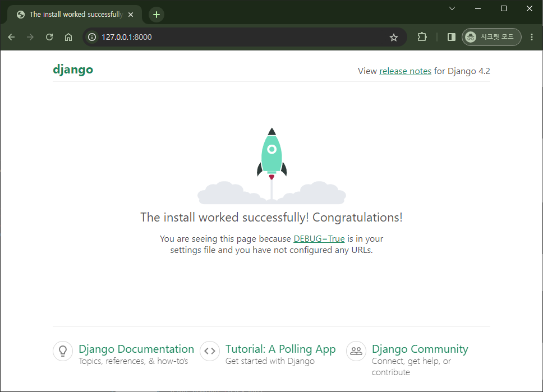Open the extensions puzzle icon

coord(422,37)
